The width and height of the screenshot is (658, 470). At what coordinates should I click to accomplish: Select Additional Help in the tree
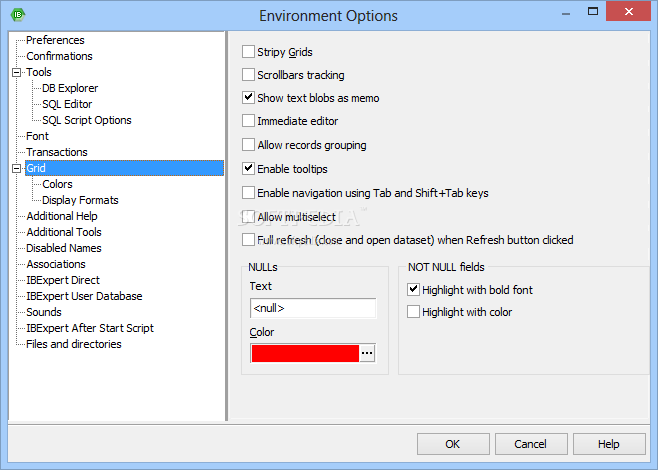(62, 216)
